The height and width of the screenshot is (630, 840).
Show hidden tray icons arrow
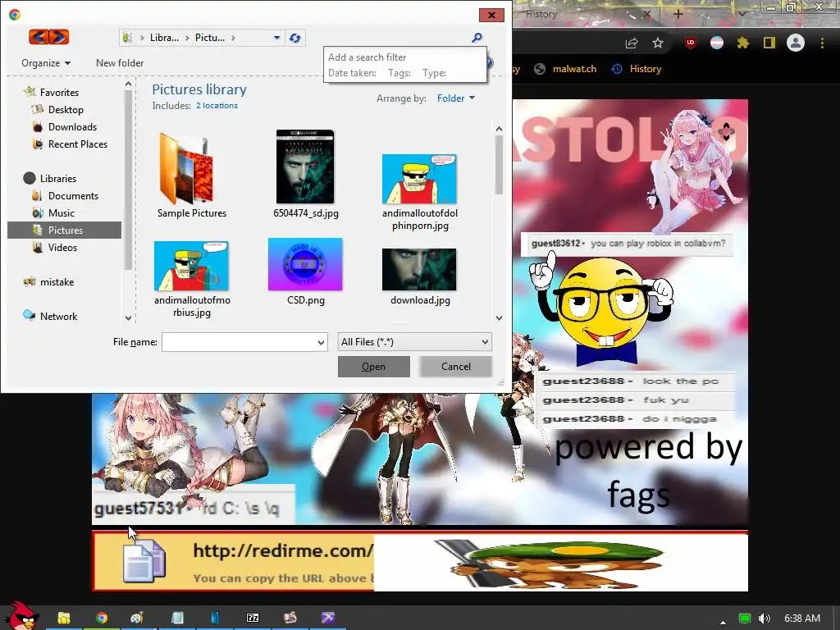(x=724, y=622)
